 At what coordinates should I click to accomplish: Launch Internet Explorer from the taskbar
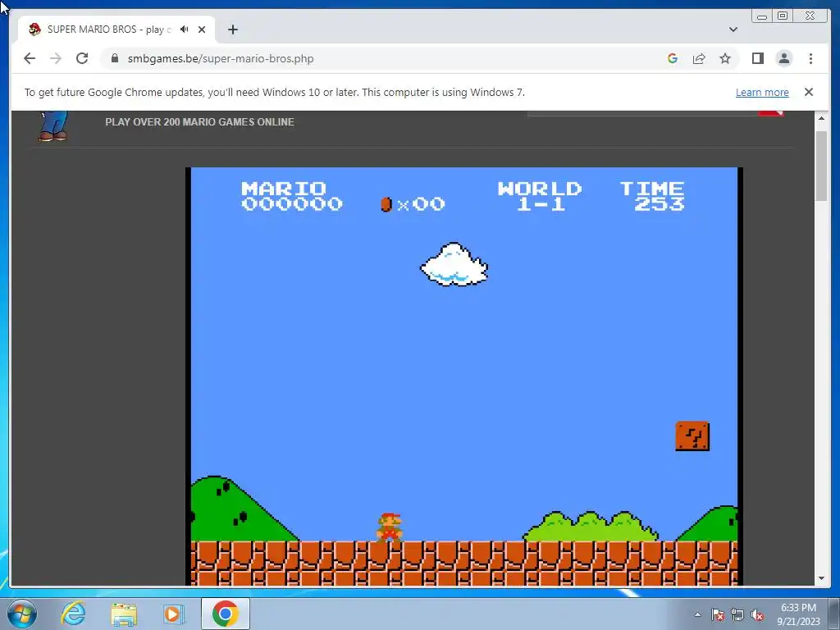[x=74, y=614]
